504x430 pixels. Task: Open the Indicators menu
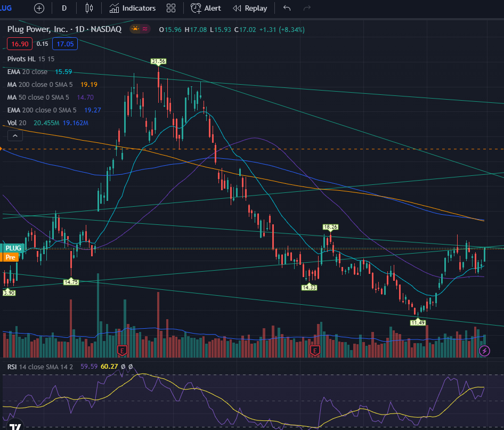pos(133,9)
